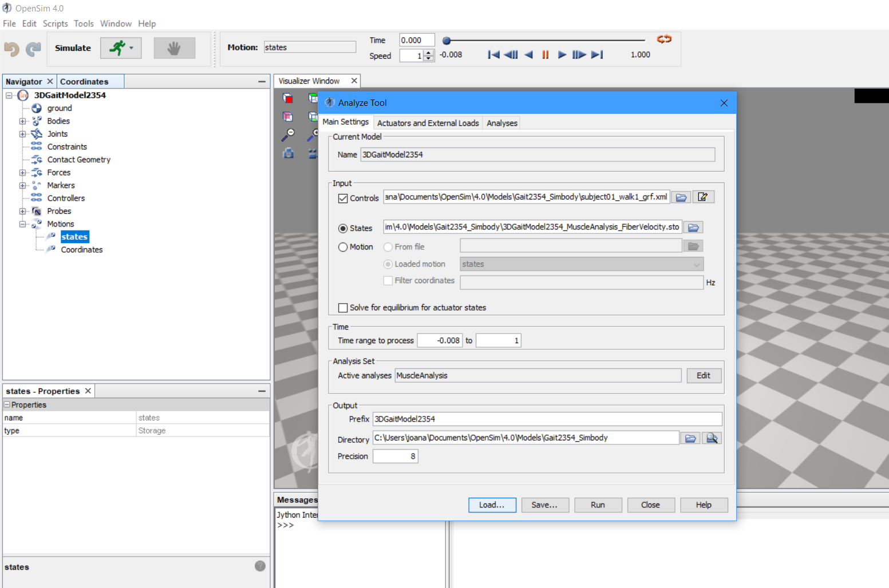This screenshot has height=588, width=889.
Task: Browse for controls file folder icon
Action: click(x=681, y=197)
